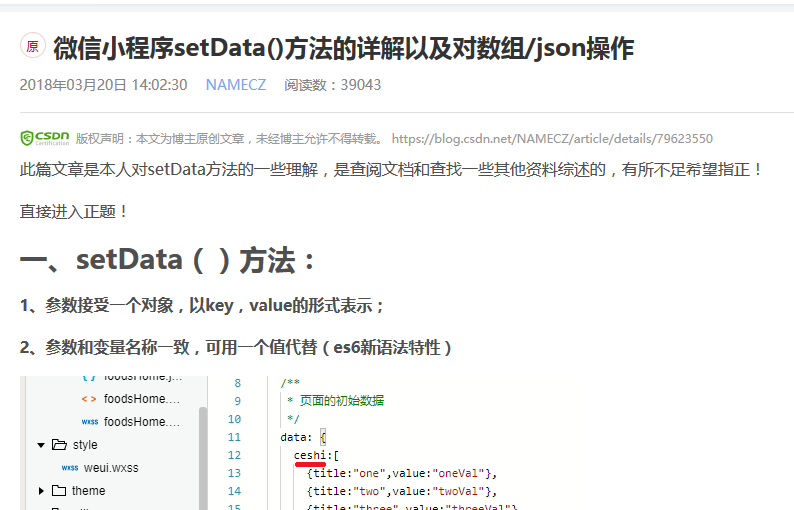The height and width of the screenshot is (510, 794).
Task: Open the blog.csdn.net article URL
Action: point(552,138)
